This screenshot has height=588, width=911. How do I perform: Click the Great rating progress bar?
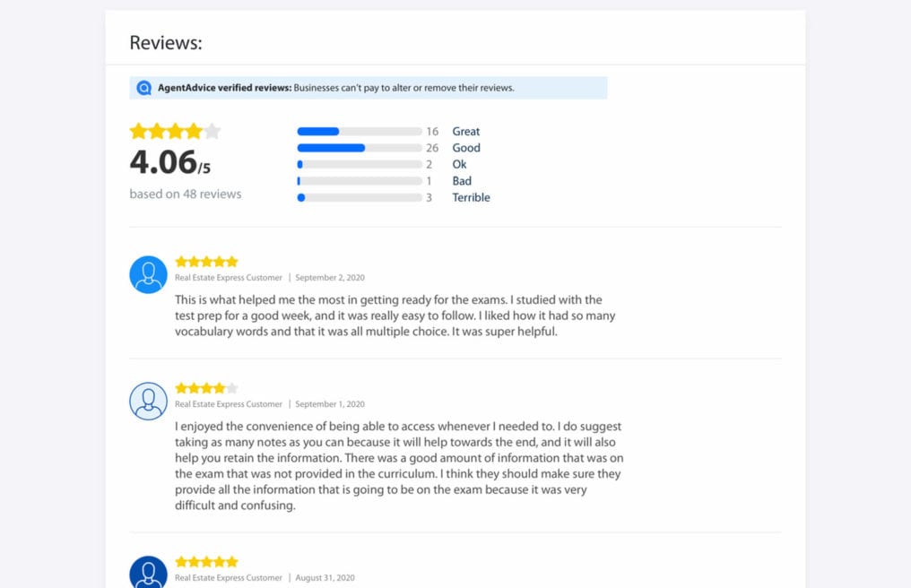(x=360, y=131)
